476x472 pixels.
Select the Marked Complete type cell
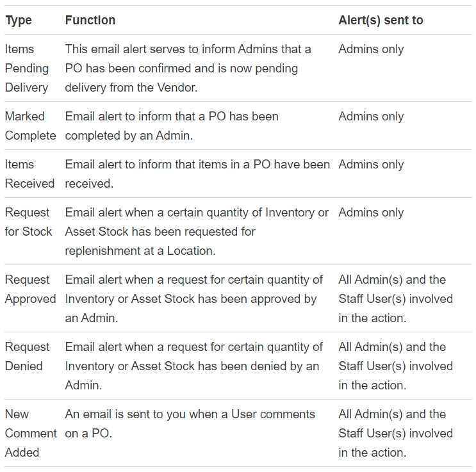30,126
